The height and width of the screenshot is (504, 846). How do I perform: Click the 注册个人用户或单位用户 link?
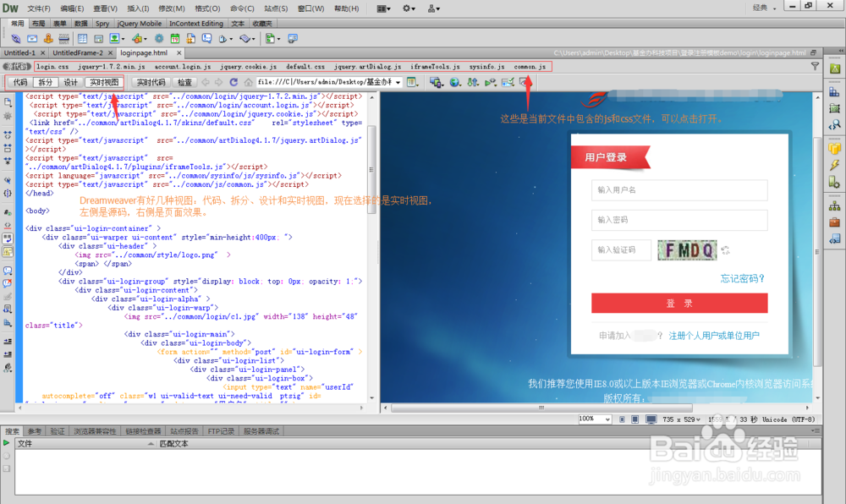pos(714,335)
